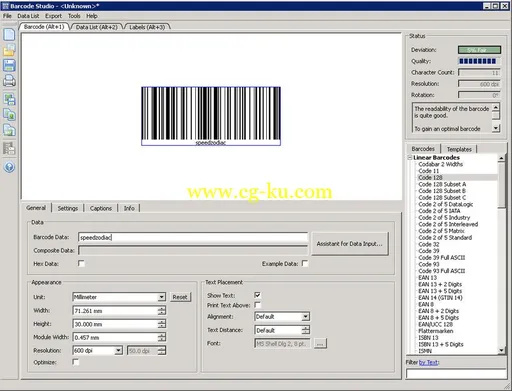
Task: Switch to Data List (Alt+2) tab
Action: [97, 27]
